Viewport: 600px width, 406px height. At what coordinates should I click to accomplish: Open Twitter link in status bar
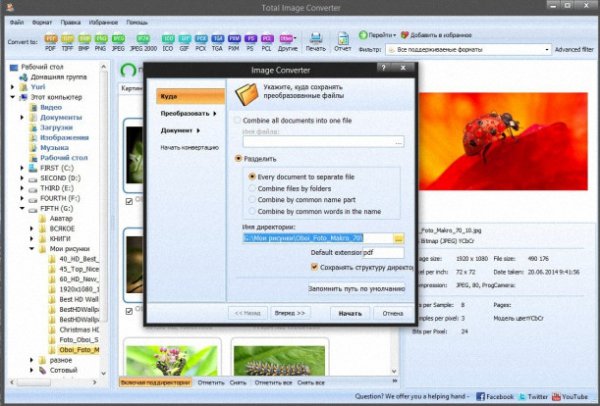click(534, 396)
